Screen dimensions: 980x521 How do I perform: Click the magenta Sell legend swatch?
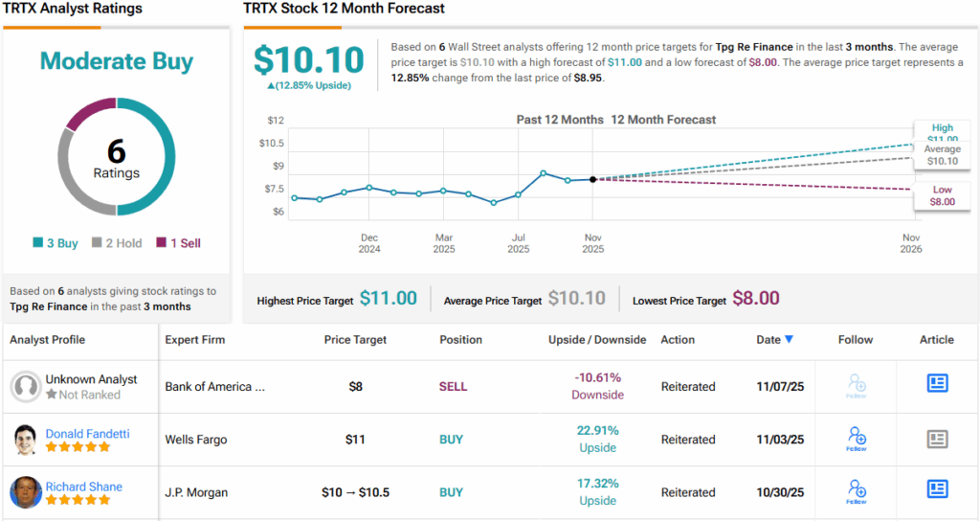click(x=161, y=243)
